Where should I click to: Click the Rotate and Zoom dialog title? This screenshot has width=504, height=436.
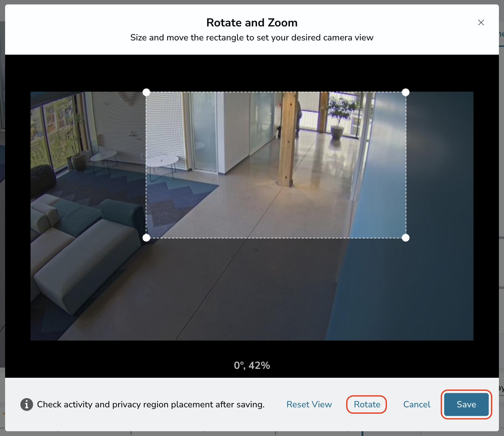[x=252, y=23]
